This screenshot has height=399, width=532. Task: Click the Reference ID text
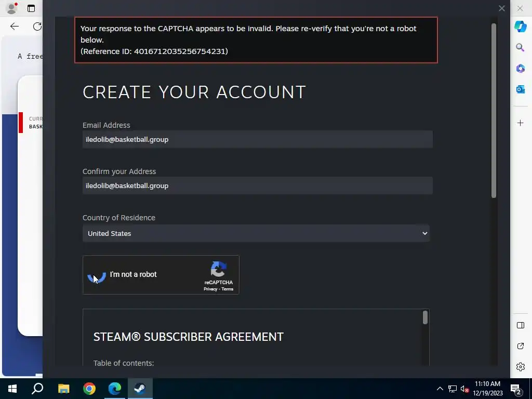coord(154,51)
